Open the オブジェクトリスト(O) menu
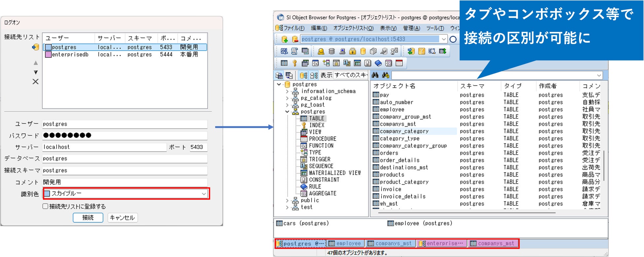The image size is (644, 257). tap(353, 28)
